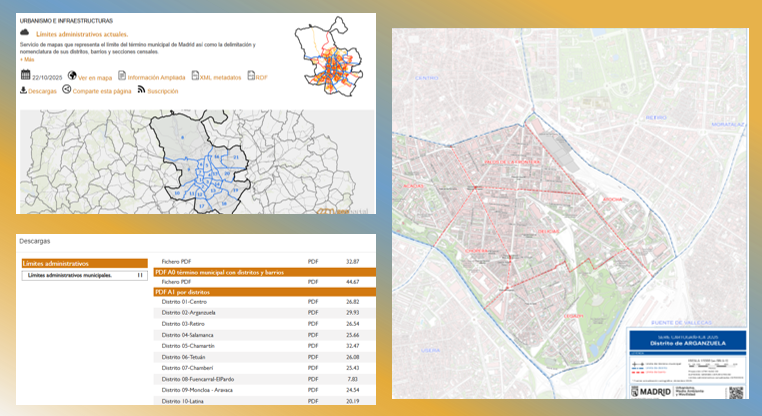Viewport: 762px width, 416px height.
Task: Click the Madrid city logo on the map
Action: coord(651,392)
